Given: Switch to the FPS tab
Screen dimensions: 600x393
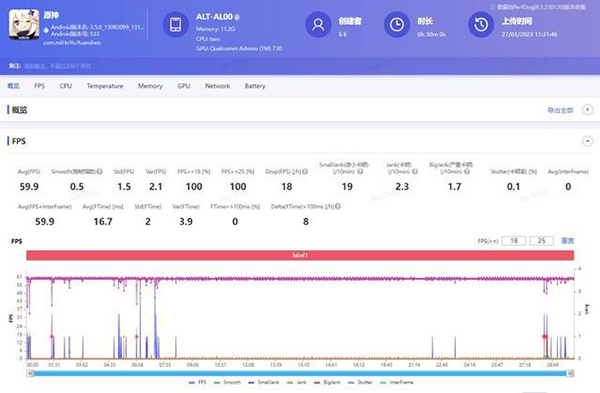Looking at the screenshot, I should tap(39, 86).
